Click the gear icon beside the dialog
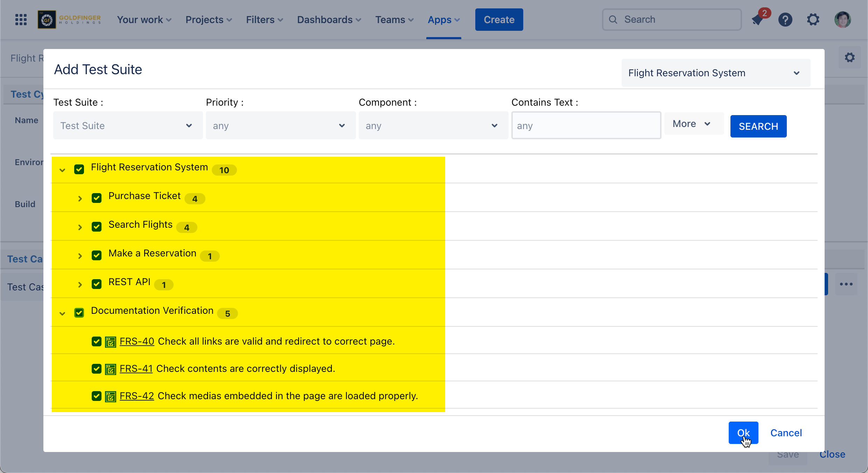The image size is (868, 473). (850, 57)
